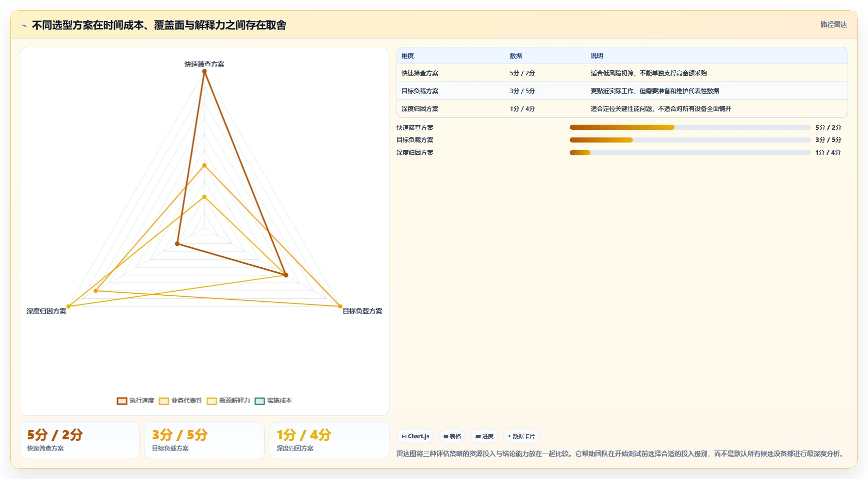Select the 进度 chip
The width and height of the screenshot is (868, 479).
(484, 436)
